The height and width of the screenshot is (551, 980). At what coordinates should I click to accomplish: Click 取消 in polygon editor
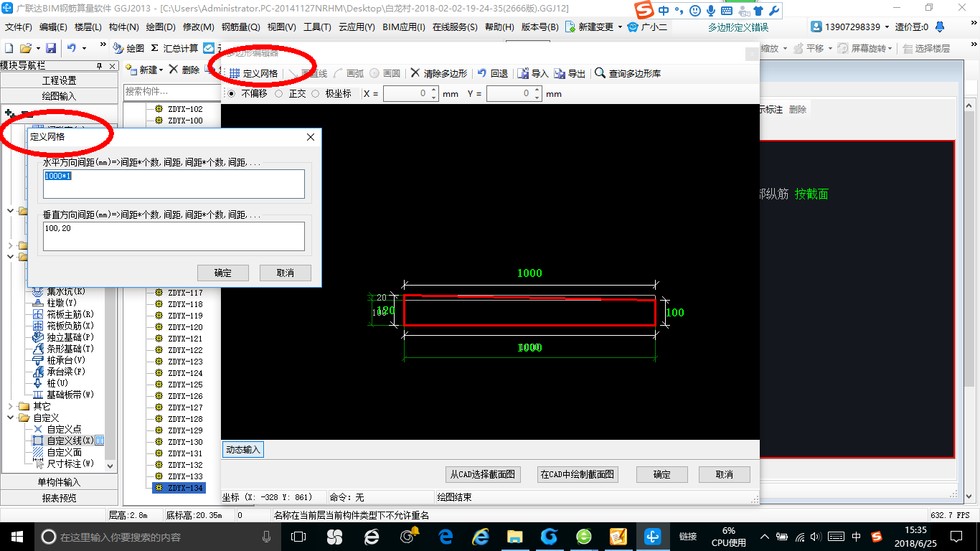[725, 474]
